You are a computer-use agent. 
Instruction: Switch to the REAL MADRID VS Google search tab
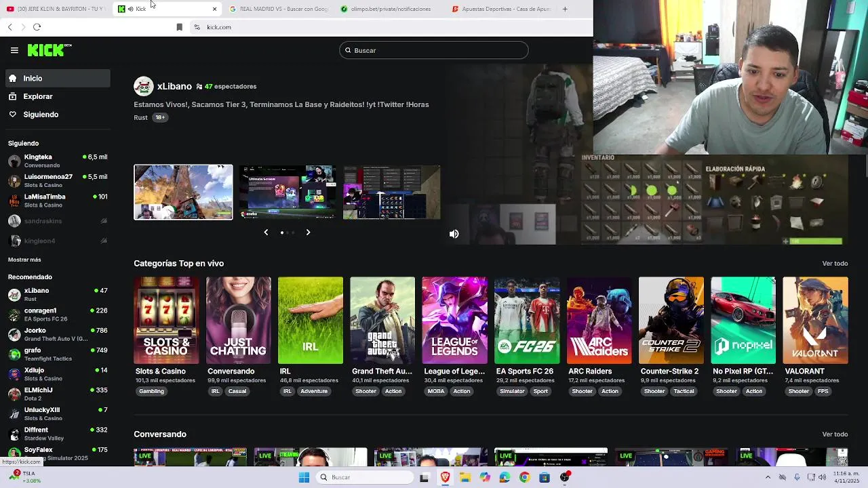point(278,9)
